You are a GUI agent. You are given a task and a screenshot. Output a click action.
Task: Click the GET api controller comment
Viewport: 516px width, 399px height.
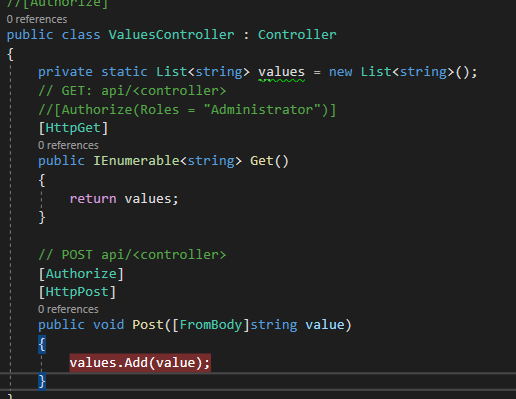point(132,91)
